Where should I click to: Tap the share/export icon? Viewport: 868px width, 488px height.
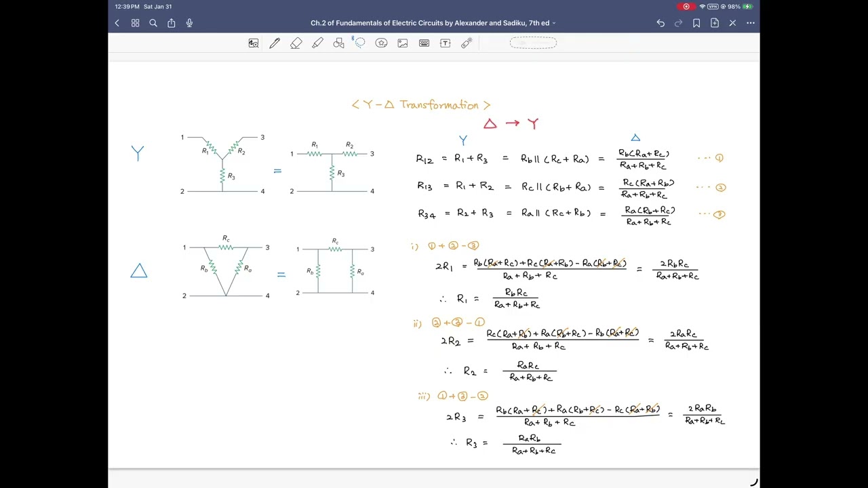click(171, 23)
